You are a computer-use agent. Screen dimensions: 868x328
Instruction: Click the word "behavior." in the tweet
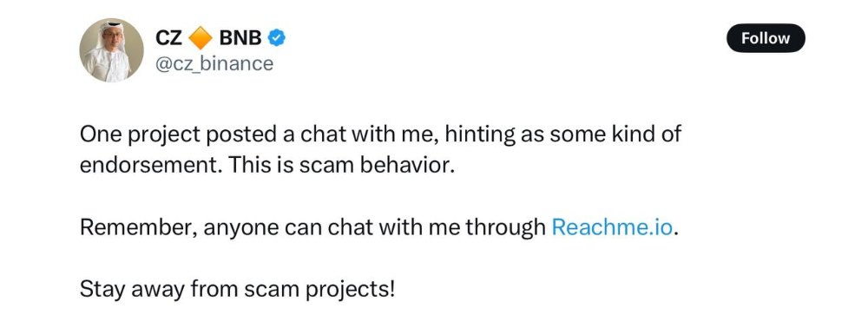click(x=407, y=166)
